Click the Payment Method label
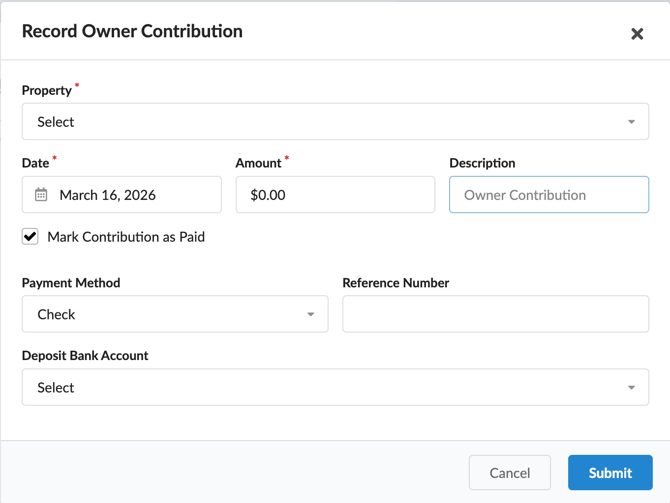Viewport: 670px width, 503px height. pos(71,283)
